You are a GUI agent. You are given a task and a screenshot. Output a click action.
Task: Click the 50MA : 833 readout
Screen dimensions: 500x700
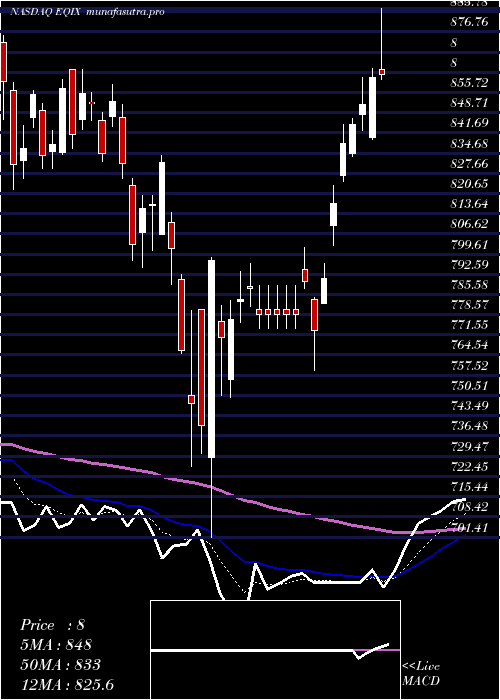60,665
